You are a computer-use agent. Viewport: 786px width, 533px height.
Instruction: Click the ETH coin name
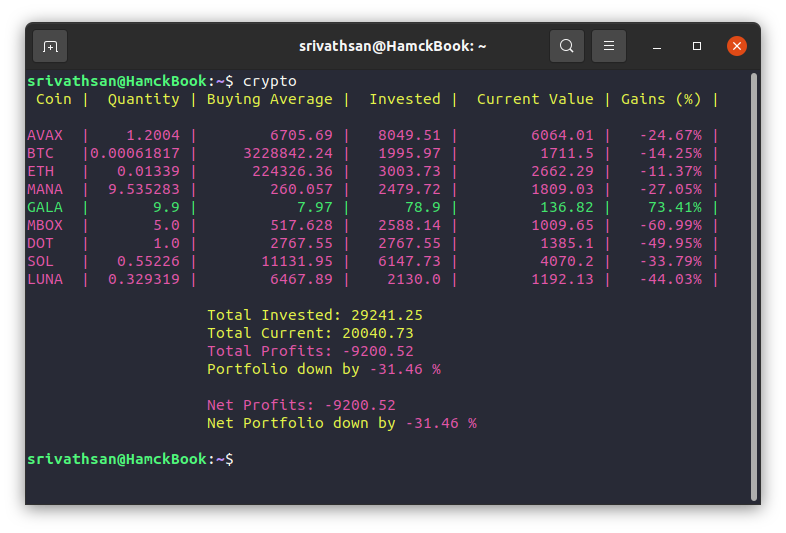pos(41,171)
